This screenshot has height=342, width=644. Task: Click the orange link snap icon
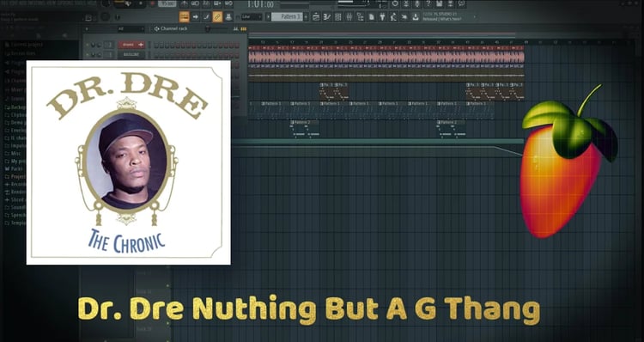pos(217,17)
